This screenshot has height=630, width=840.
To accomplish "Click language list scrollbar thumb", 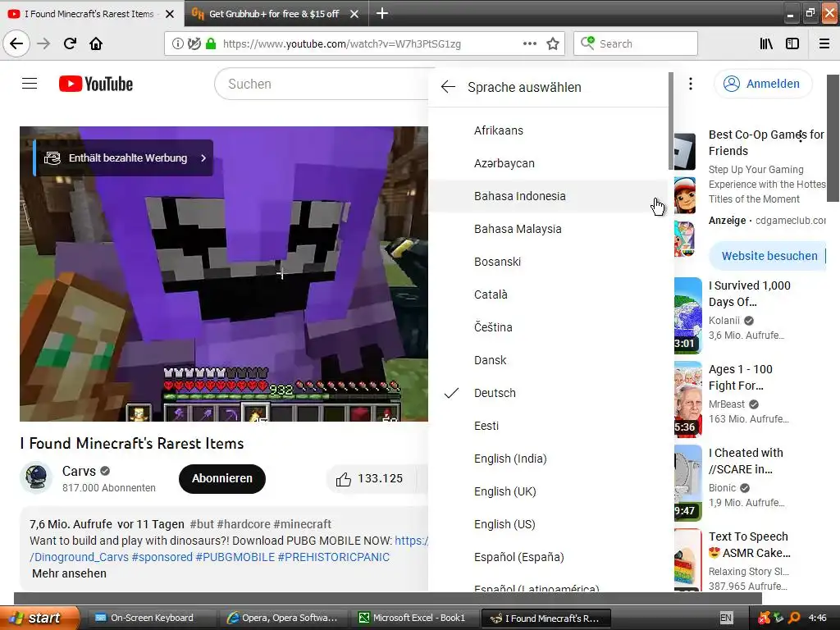I will coord(671,121).
